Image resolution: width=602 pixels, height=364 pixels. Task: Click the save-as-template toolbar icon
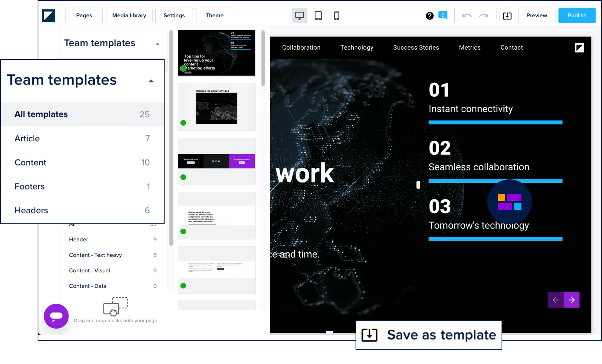[507, 16]
